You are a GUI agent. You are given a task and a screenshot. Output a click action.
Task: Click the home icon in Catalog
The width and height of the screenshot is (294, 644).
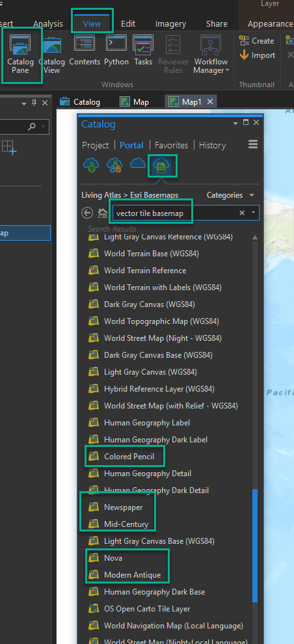point(103,213)
